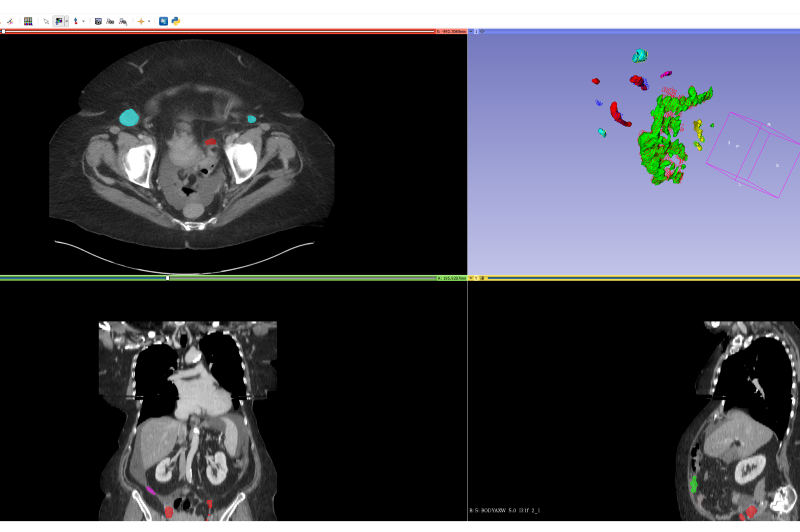
Task: Click the markups place fiducial icon
Action: click(x=76, y=21)
